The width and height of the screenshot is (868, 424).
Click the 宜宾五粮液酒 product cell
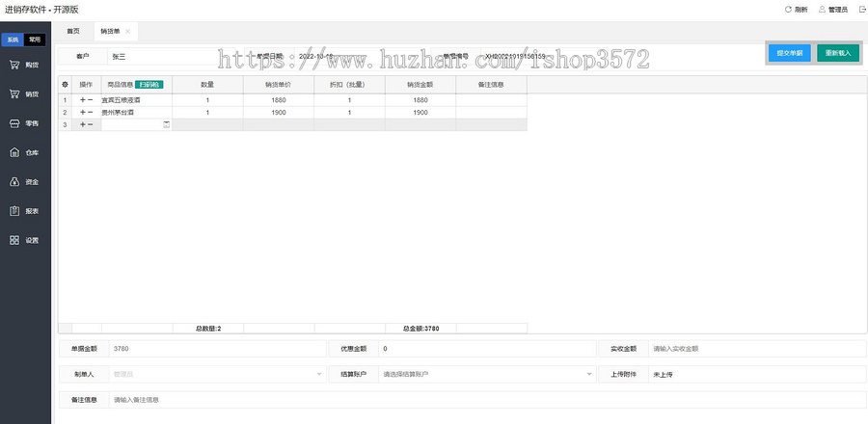(x=137, y=100)
